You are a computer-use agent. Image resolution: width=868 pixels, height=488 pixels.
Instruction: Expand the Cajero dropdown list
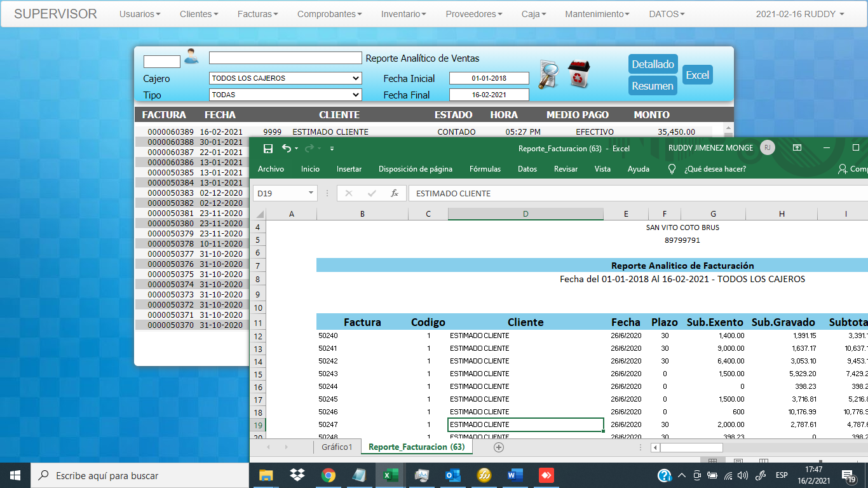285,78
